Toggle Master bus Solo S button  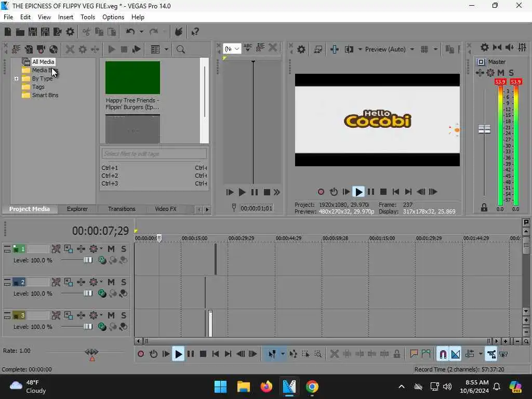[x=511, y=73]
